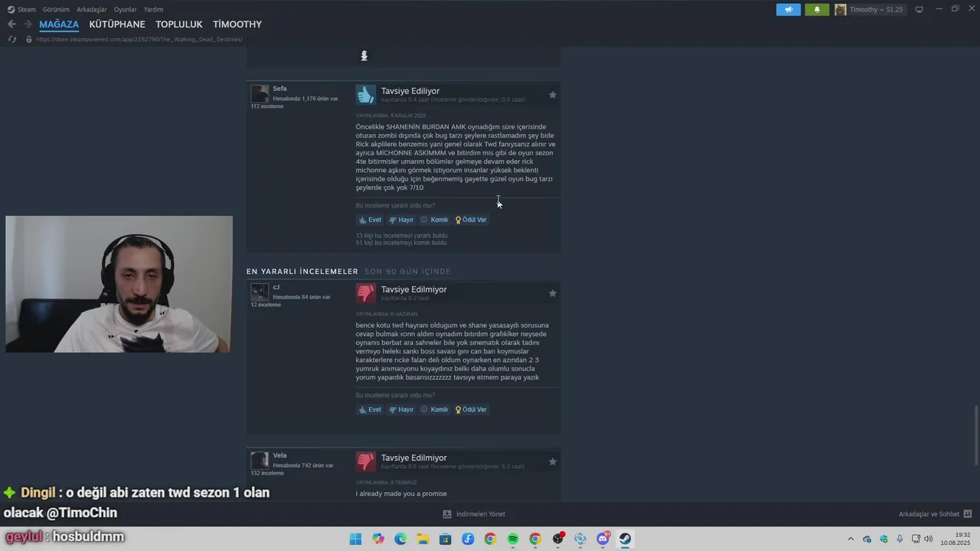Go back with the left arrow
Screen dimensions: 980x551
[x=11, y=24]
